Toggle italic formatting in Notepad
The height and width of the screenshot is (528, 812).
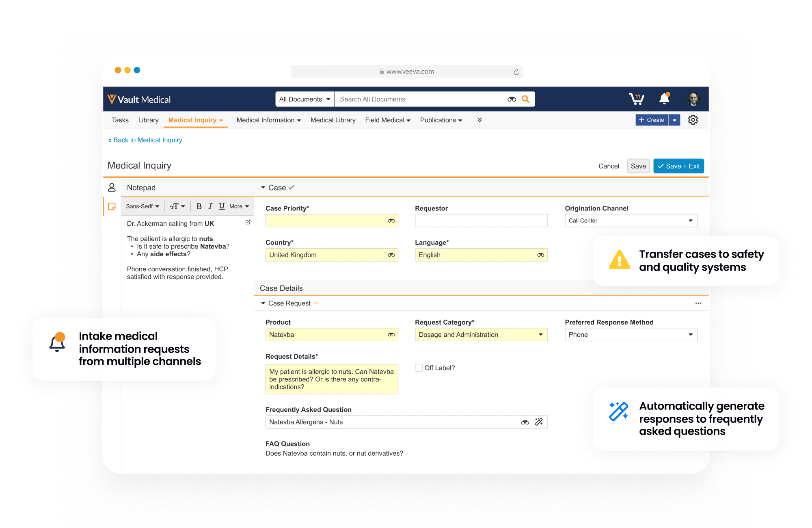point(210,206)
